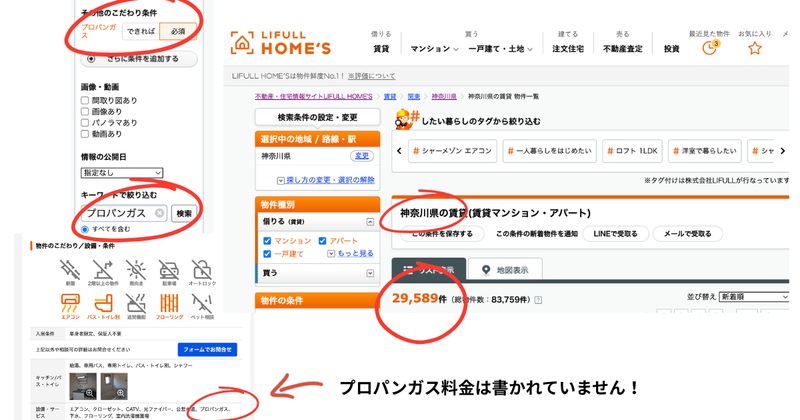This screenshot has height=420, width=800.
Task: Check the 動画あり checkbox
Action: point(85,134)
